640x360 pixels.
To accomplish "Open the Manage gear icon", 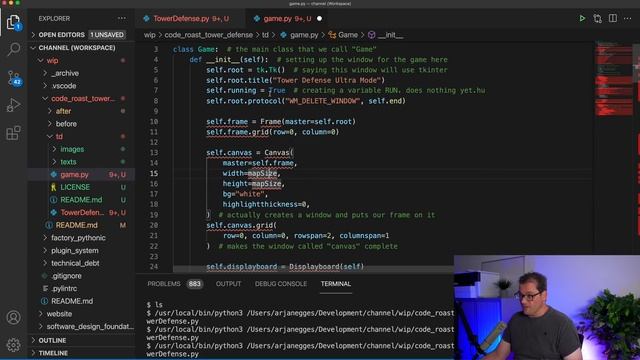I will point(13,345).
